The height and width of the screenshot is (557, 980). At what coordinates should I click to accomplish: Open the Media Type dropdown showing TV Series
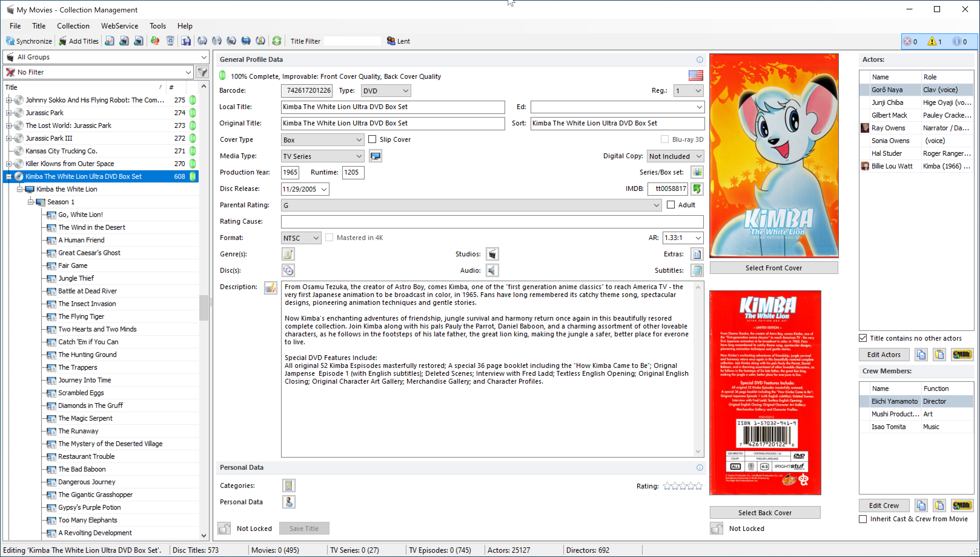point(322,156)
